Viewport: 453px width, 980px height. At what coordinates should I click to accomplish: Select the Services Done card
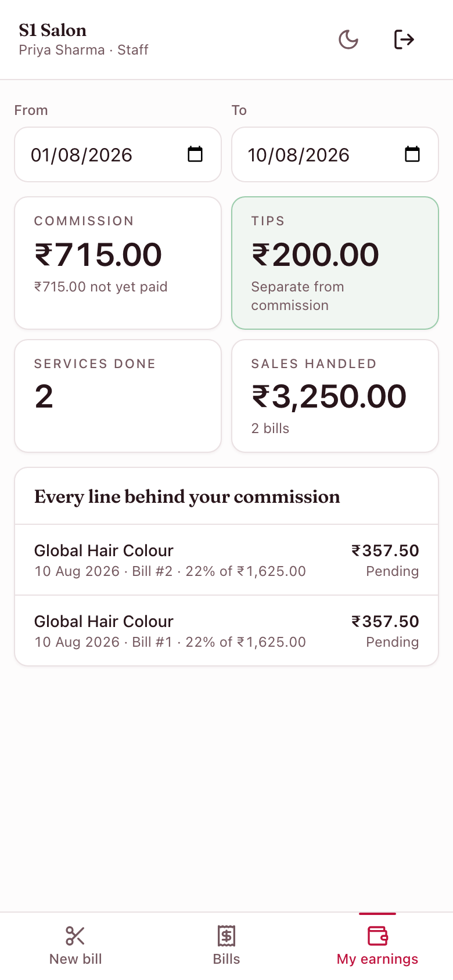coord(118,396)
